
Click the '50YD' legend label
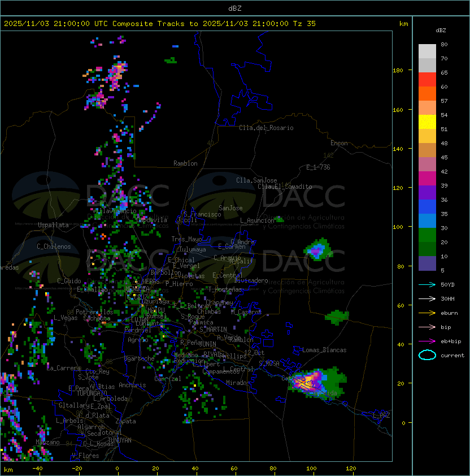(447, 285)
